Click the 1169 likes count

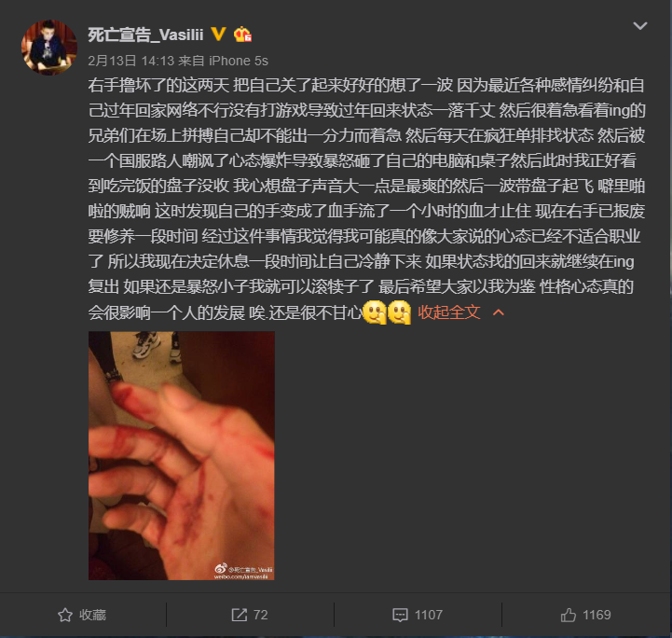[x=597, y=615]
